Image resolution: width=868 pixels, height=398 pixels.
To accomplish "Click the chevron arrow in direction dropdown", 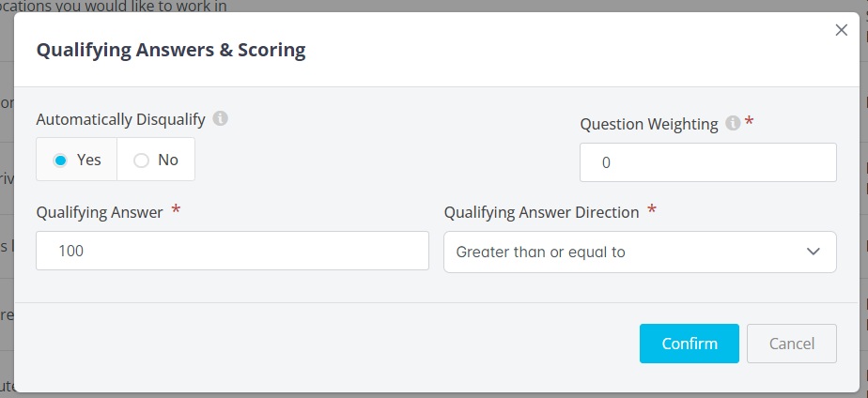I will click(x=813, y=252).
